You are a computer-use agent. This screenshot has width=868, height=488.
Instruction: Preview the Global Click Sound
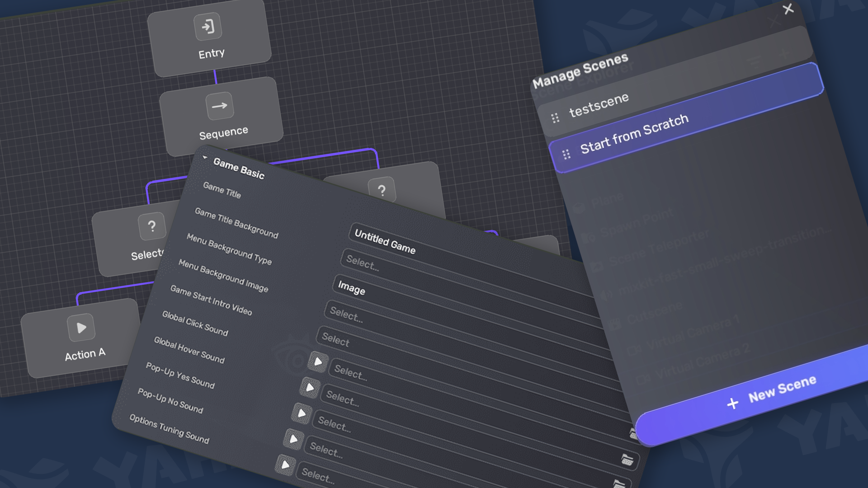tap(318, 362)
